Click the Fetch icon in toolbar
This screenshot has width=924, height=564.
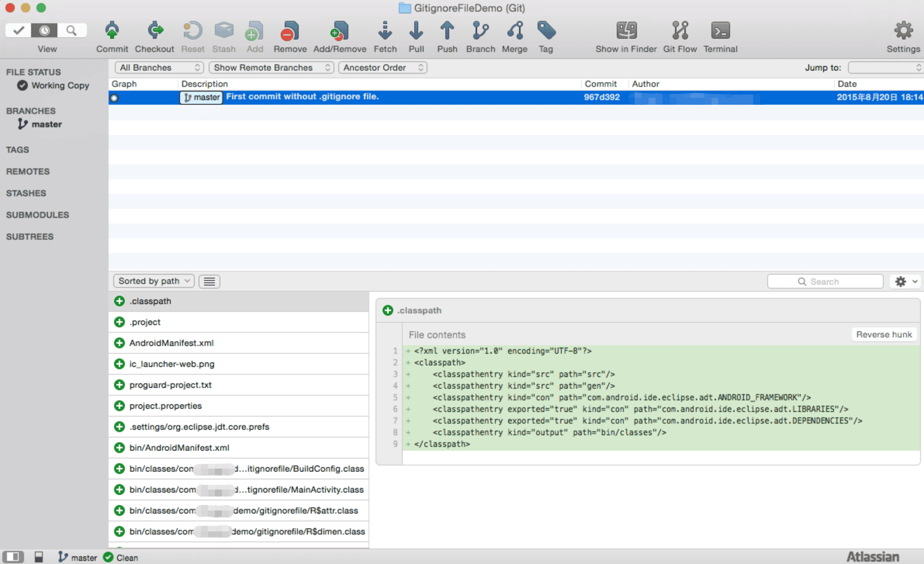[385, 31]
